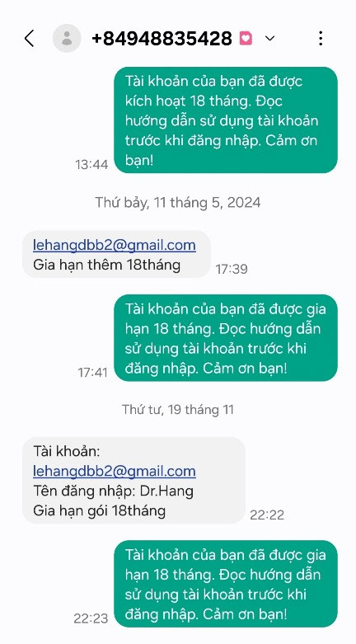Open email link in 22:22 message

click(115, 471)
